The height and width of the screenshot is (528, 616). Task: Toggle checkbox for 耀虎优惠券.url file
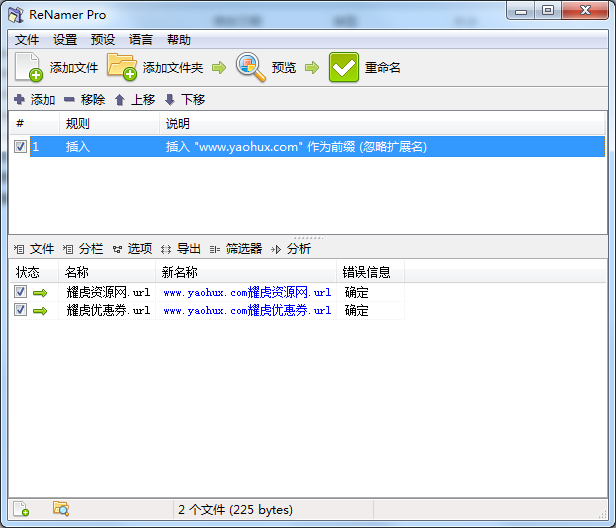(21, 310)
